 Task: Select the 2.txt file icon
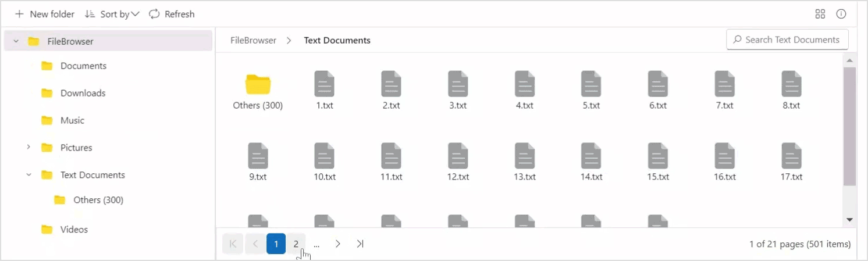[391, 84]
